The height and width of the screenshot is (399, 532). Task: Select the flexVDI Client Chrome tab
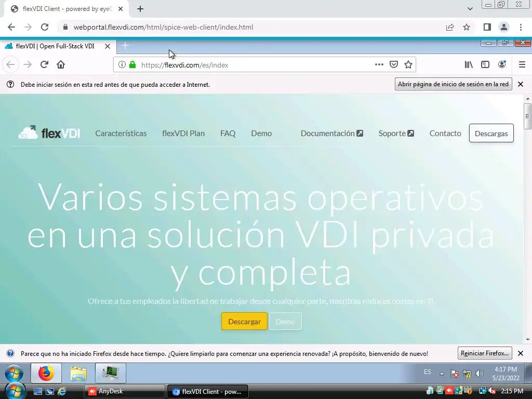[x=66, y=9]
